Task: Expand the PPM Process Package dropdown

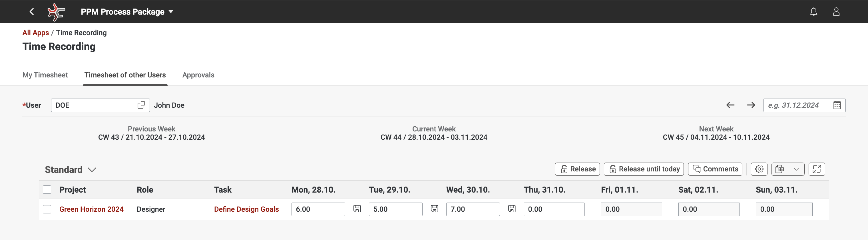Action: tap(171, 12)
